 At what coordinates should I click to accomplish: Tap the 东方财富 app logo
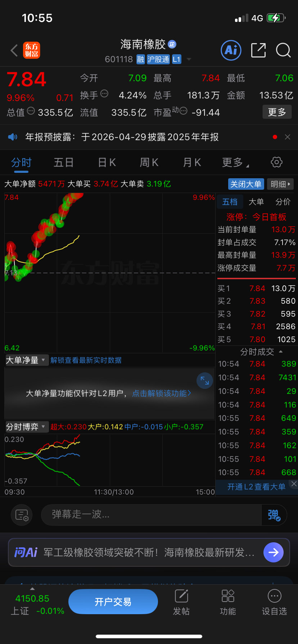(32, 50)
